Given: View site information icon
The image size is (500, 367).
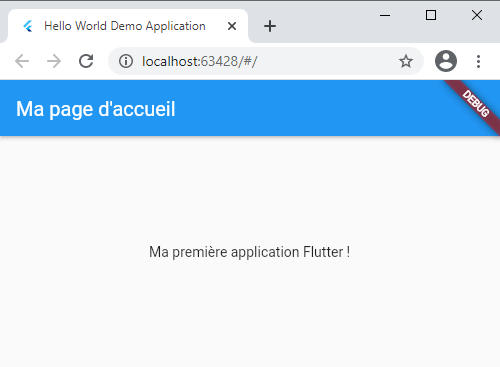Looking at the screenshot, I should [x=126, y=61].
